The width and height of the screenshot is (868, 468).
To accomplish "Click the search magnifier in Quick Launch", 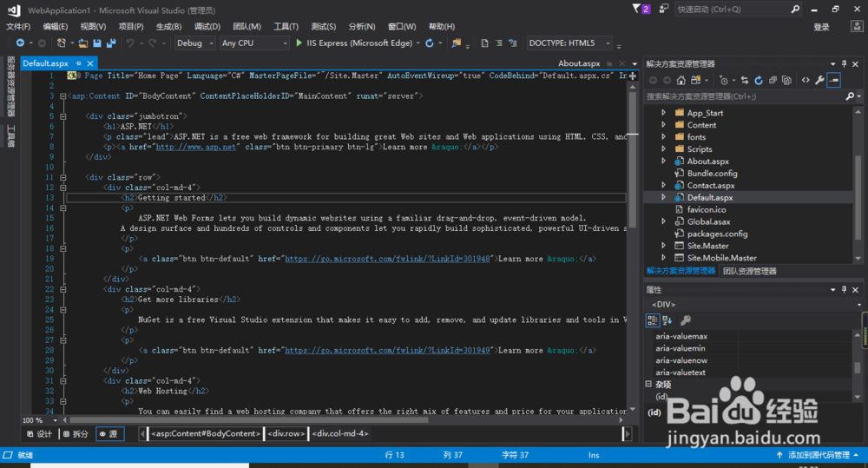I will pos(795,9).
